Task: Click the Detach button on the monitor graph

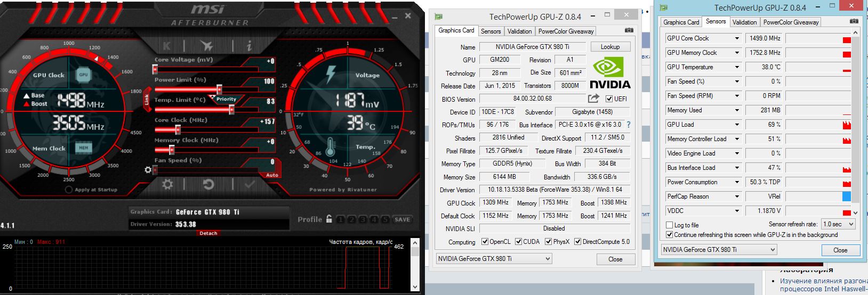Action: point(208,233)
